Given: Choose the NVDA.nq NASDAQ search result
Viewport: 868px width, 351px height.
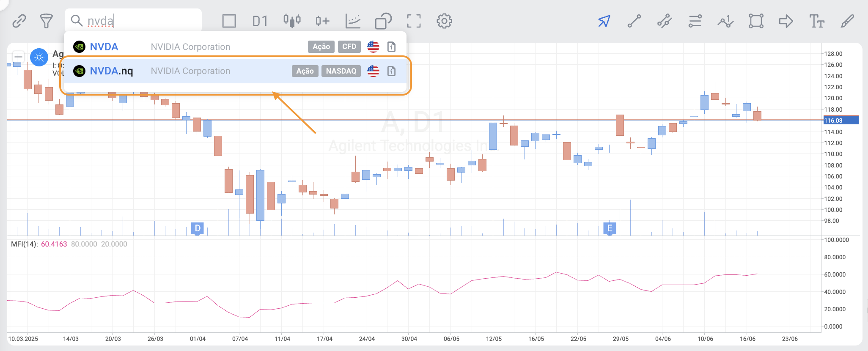Looking at the screenshot, I should coord(235,71).
